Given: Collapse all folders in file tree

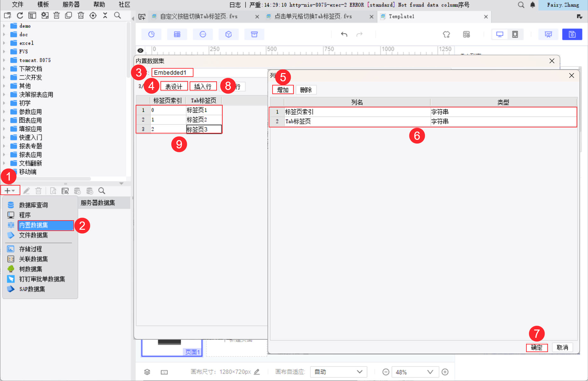Looking at the screenshot, I should coord(105,15).
